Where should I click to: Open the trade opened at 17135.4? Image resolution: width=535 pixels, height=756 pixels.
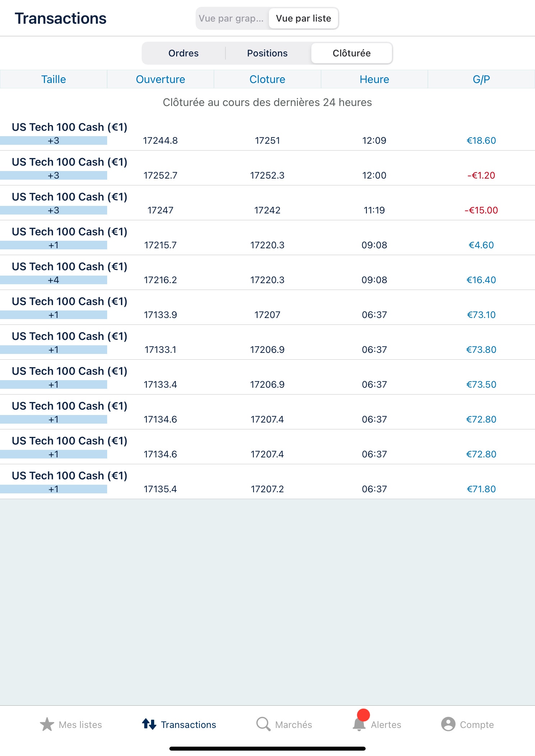[267, 482]
